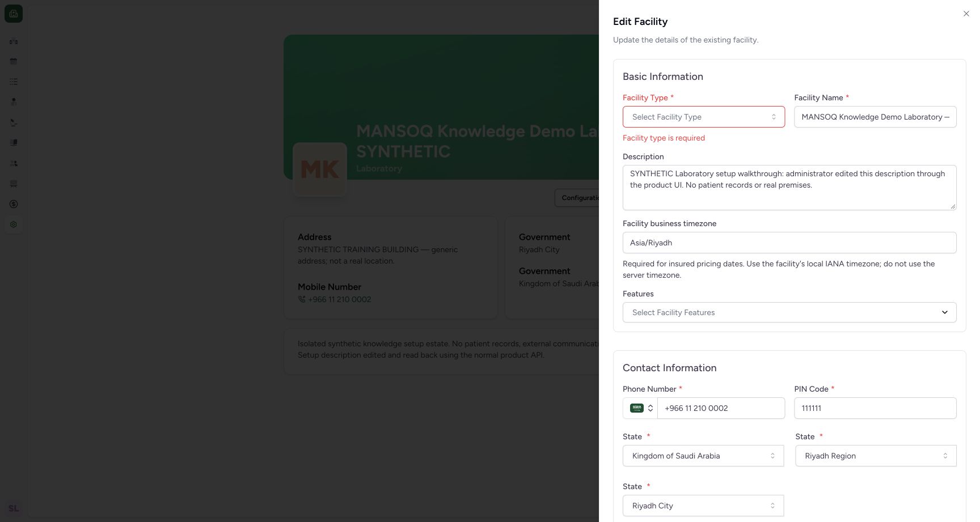Click the resize handle of the Description box
The image size is (980, 522).
[x=953, y=206]
